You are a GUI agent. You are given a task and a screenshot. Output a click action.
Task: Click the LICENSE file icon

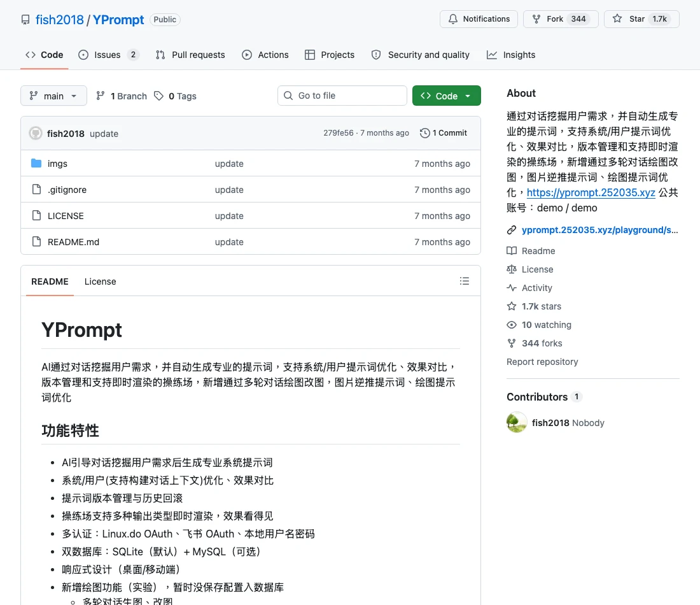click(37, 215)
